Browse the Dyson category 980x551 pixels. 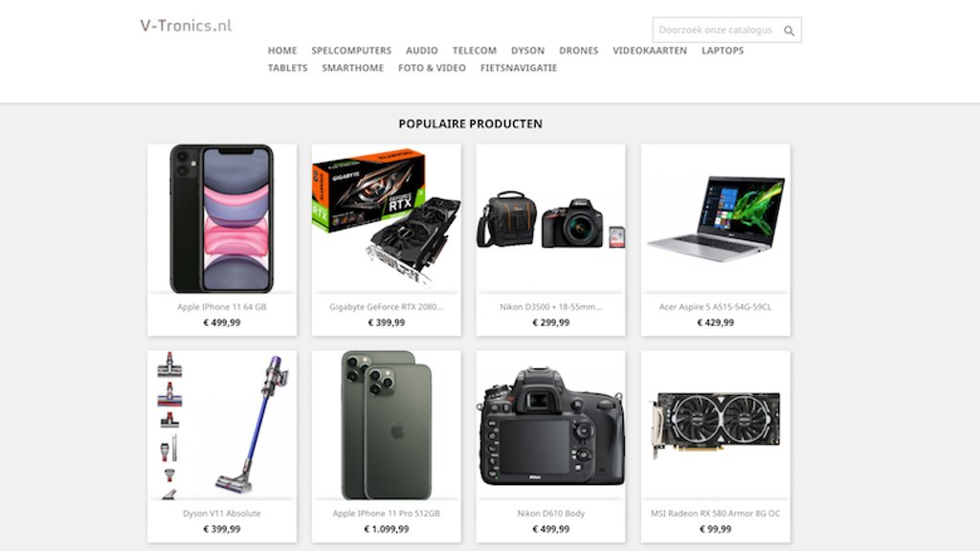[x=527, y=51]
